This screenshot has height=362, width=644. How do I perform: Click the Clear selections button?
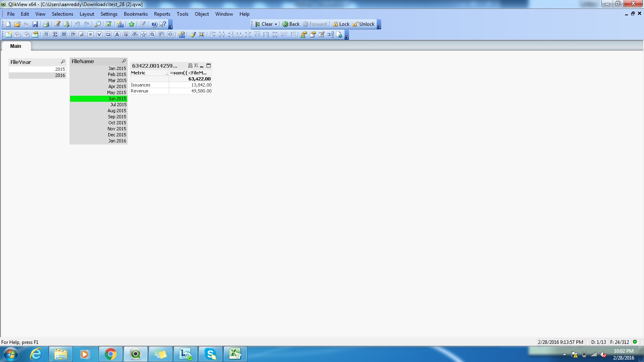point(264,24)
